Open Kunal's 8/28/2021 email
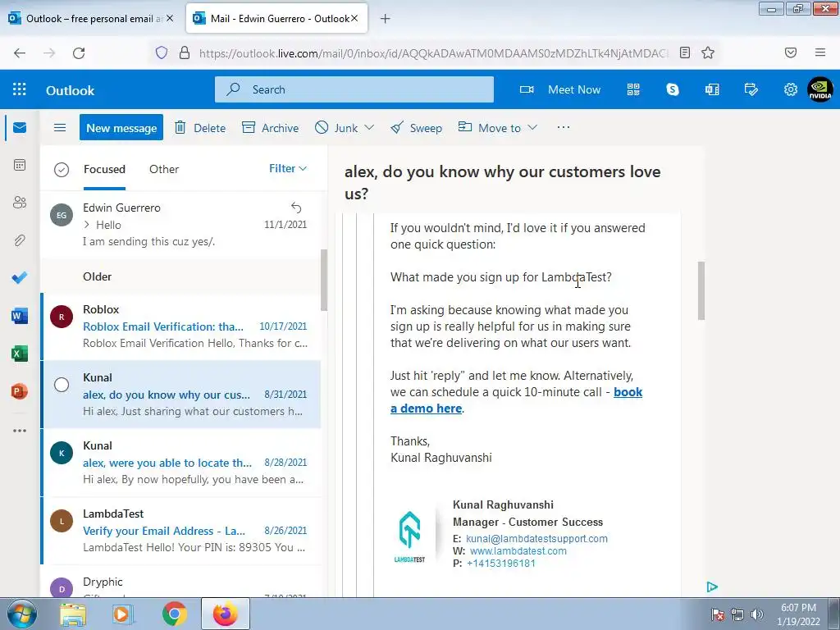The height and width of the screenshot is (630, 840). (x=180, y=463)
